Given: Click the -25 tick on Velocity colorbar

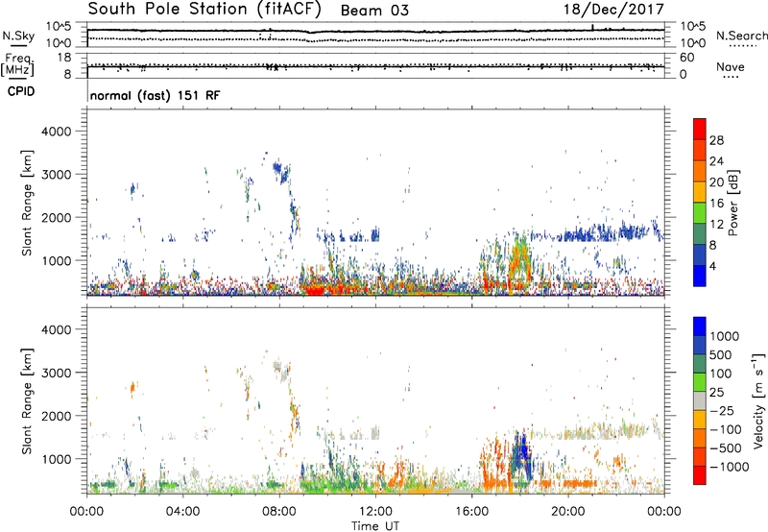Looking at the screenshot, I should 724,411.
